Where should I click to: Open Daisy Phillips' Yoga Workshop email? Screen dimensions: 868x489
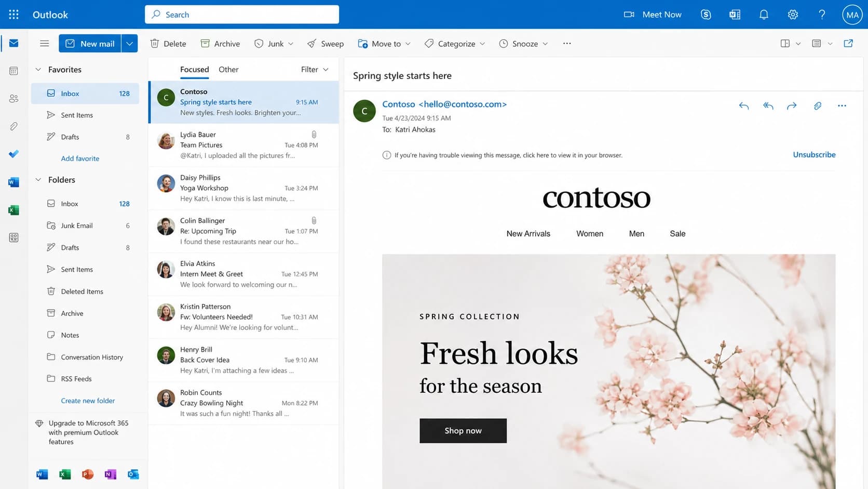tap(244, 188)
